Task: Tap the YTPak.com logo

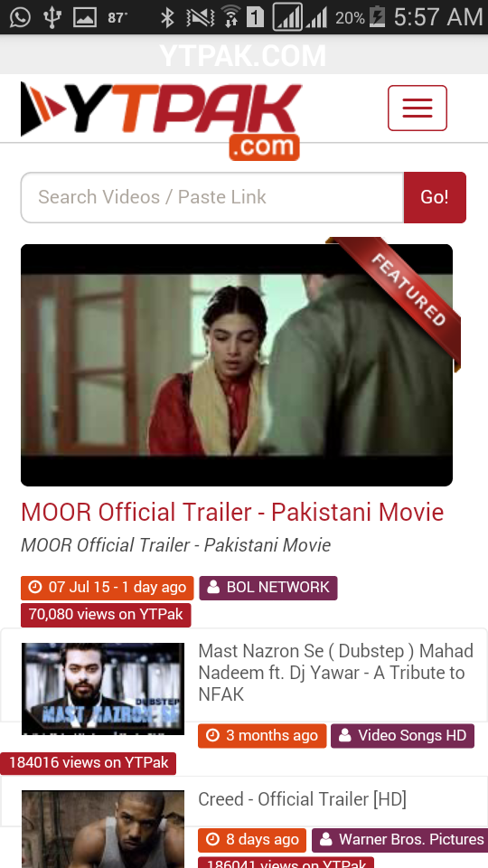Action: pyautogui.click(x=161, y=121)
